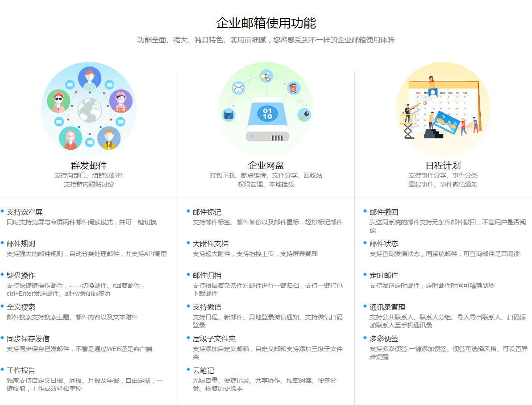This screenshot has width=532, height=405.
Task: Click the 邮件撤回 feature title
Action: point(384,212)
